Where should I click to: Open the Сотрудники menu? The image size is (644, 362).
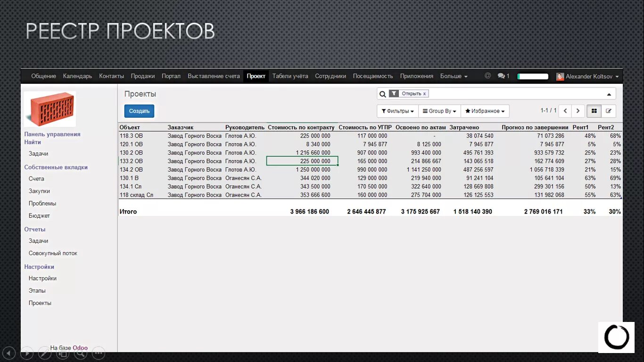click(330, 76)
